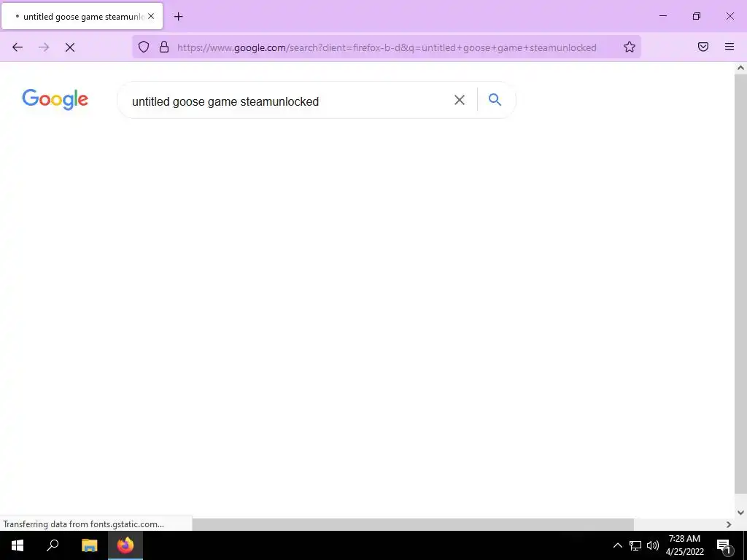
Task: Go back to previous page
Action: tap(18, 47)
